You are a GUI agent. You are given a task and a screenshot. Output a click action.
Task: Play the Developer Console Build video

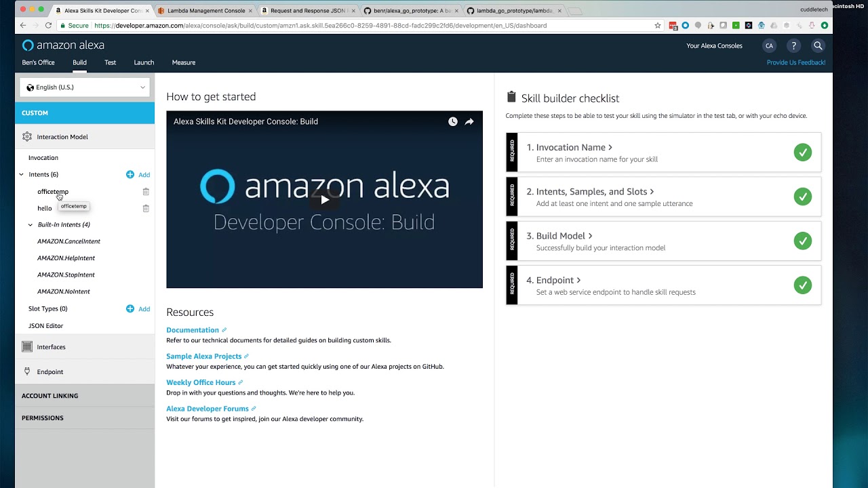point(325,200)
